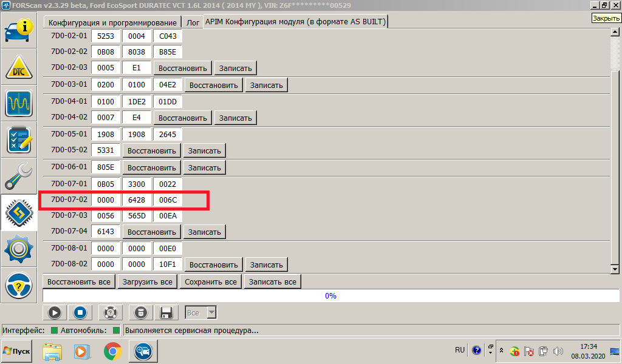Click the scrollbar up arrow
Image resolution: width=622 pixels, height=364 pixels.
pos(615,32)
